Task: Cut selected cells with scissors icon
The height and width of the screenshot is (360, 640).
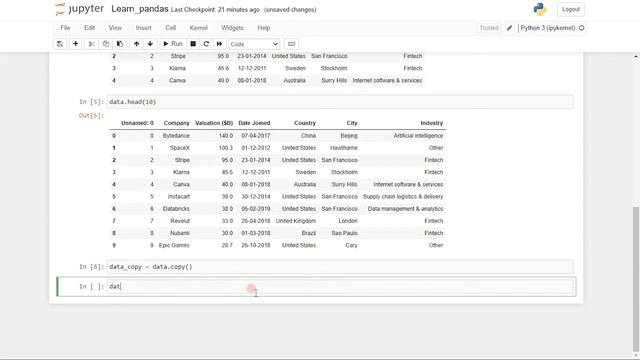Action: (91, 44)
